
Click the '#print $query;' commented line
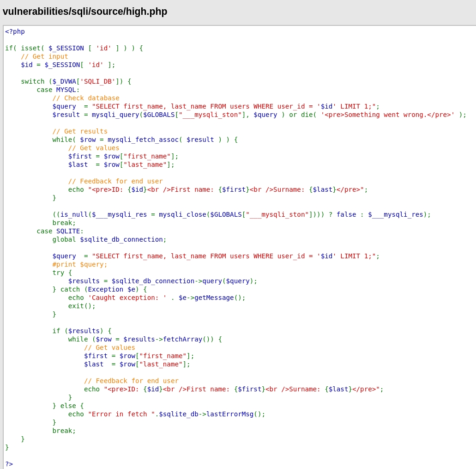[x=79, y=264]
